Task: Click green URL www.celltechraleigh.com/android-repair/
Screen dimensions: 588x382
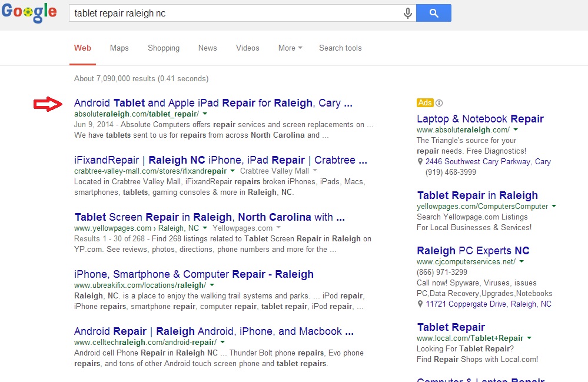Action: pos(145,342)
